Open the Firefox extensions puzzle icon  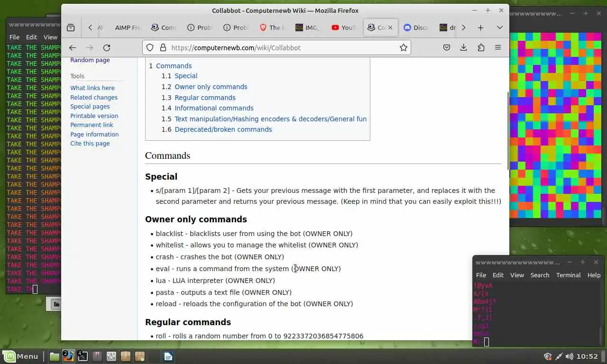click(x=481, y=47)
